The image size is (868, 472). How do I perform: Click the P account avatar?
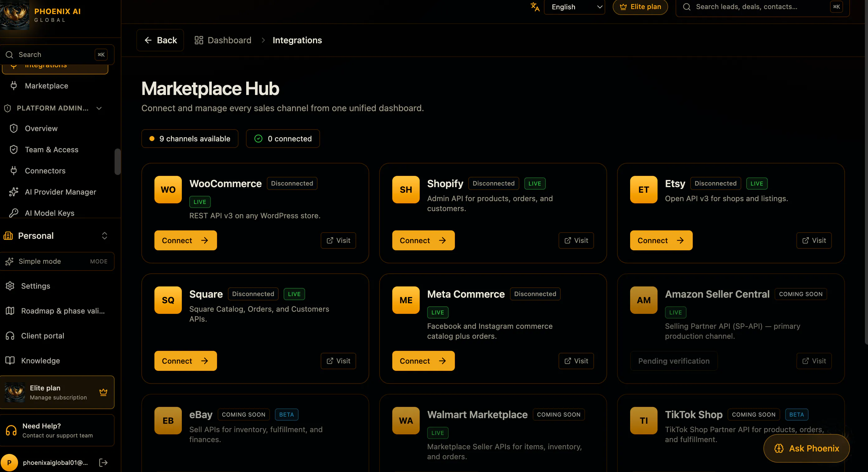point(9,463)
